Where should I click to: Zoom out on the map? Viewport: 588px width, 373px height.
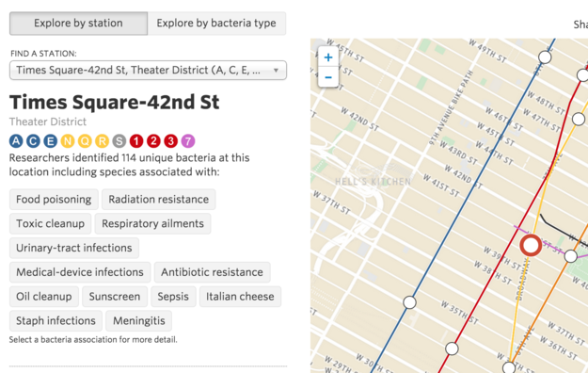328,77
